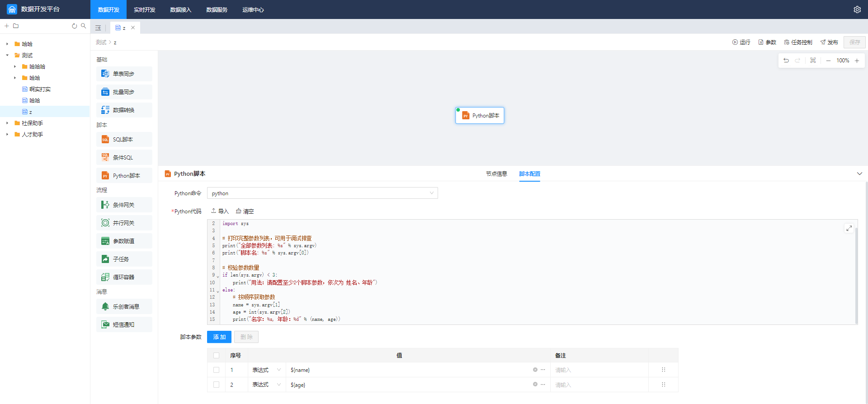This screenshot has width=868, height=404.
Task: Select the 乐创者消息 component
Action: [x=124, y=306]
